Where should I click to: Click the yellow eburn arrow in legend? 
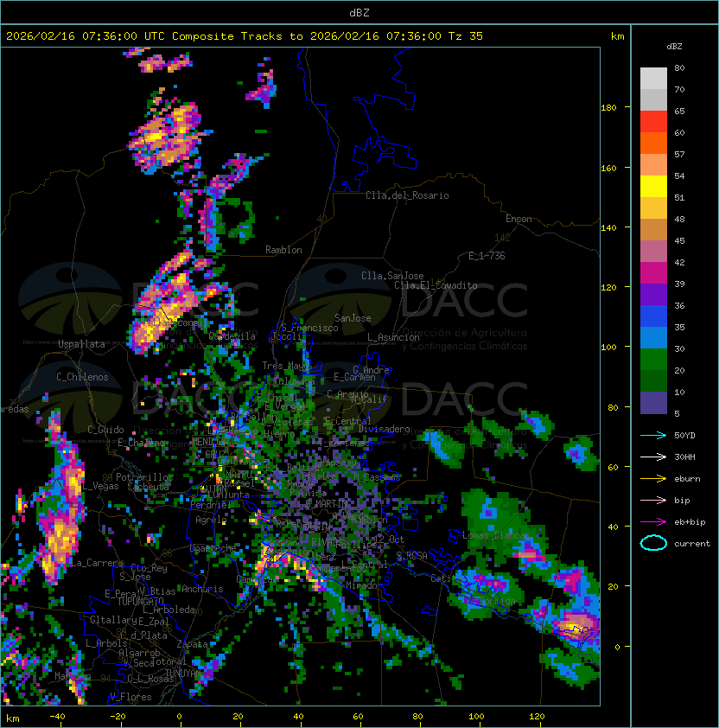click(653, 479)
